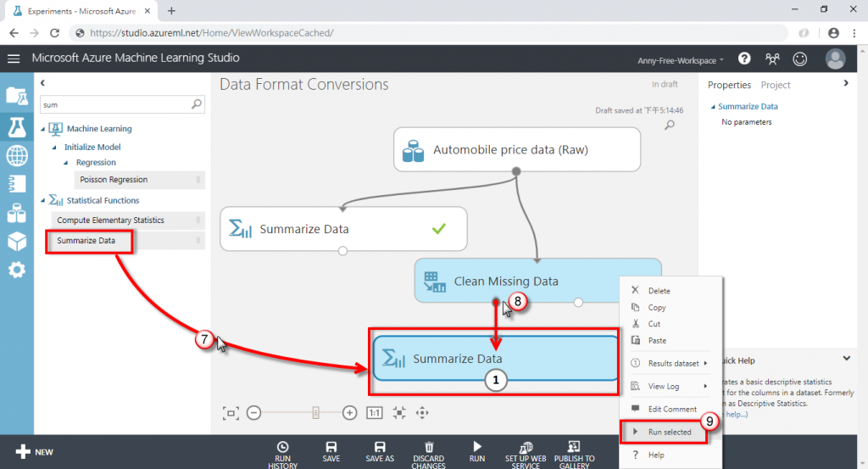Select Automobile price data (Raw) node
This screenshot has width=868, height=469.
coord(517,149)
